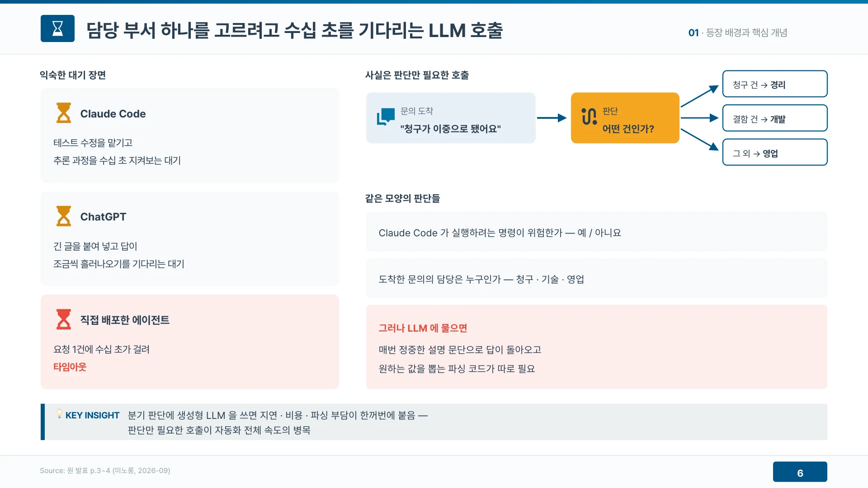Click the 문의 도착 label
This screenshot has height=488, width=868.
point(417,111)
